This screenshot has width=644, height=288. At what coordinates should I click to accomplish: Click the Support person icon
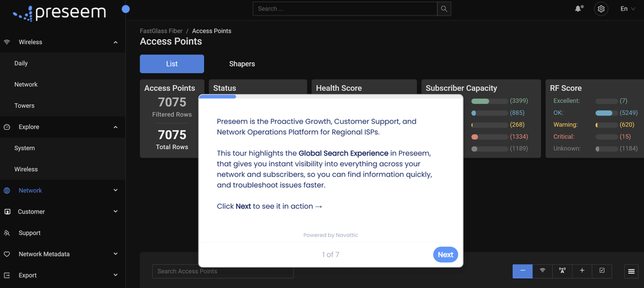[7, 233]
